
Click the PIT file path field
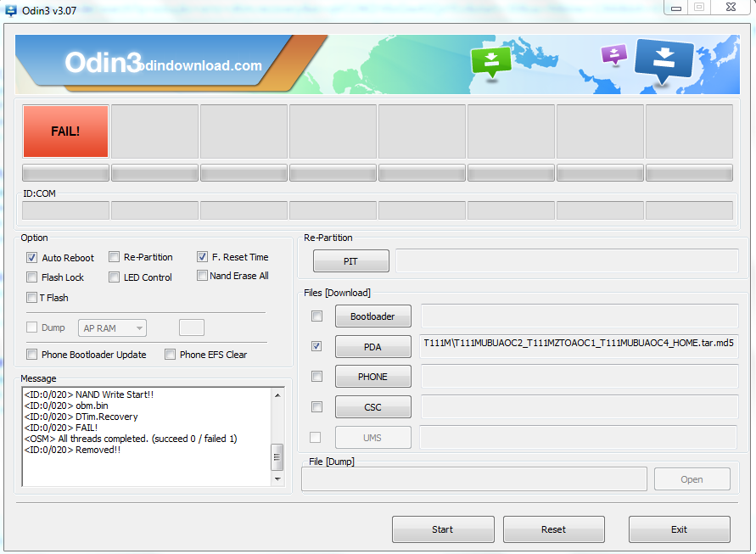[568, 260]
